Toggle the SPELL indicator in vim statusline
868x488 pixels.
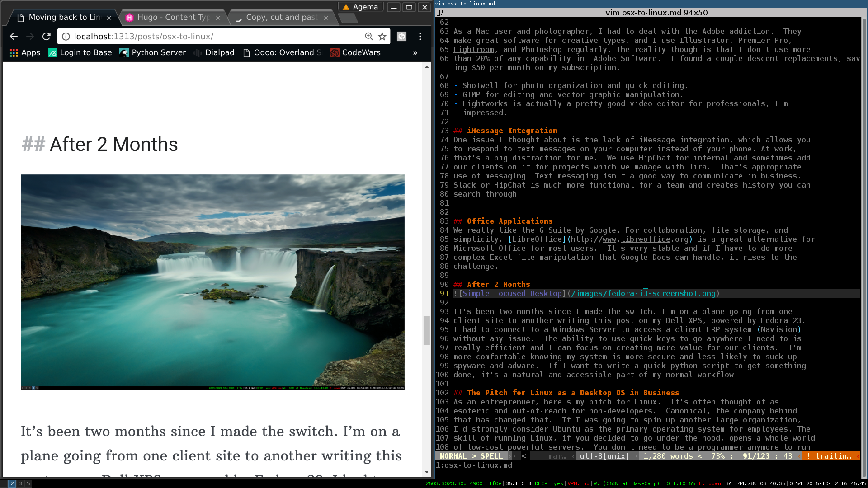pos(493,456)
